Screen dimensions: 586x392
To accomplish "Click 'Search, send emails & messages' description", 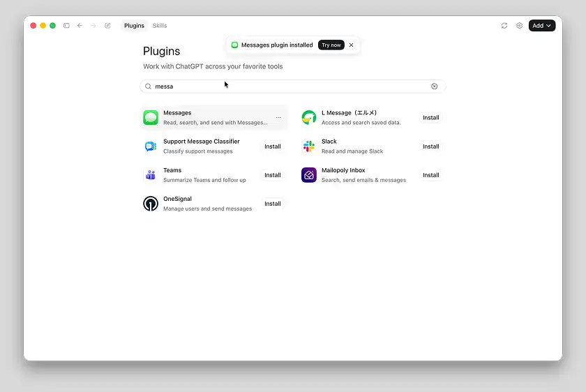I will (363, 180).
